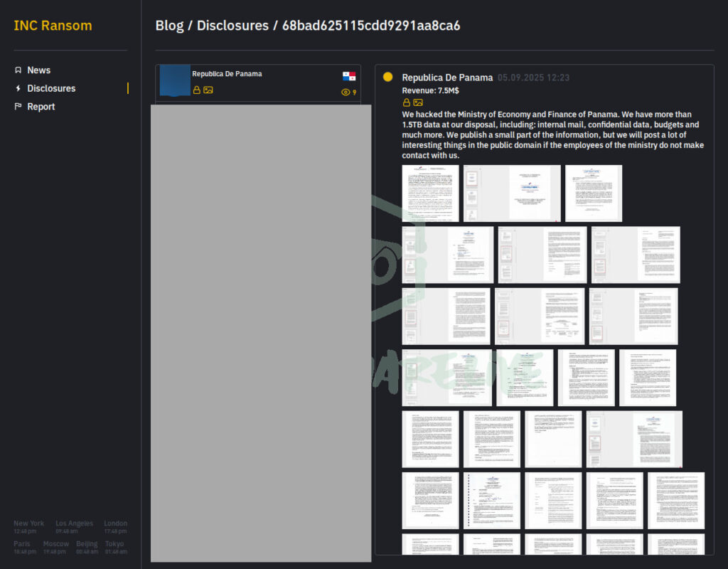Click the Disclosures breadcrumb link
The image size is (728, 569).
pos(232,26)
